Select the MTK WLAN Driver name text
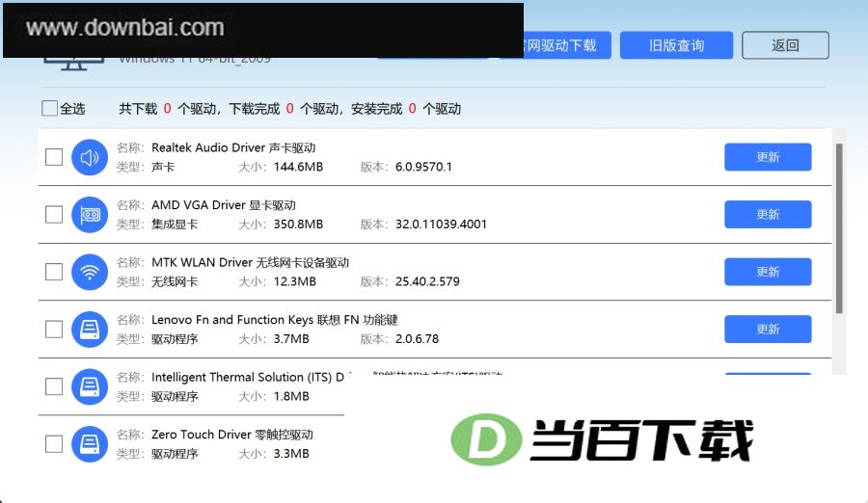The height and width of the screenshot is (503, 868). [x=250, y=262]
